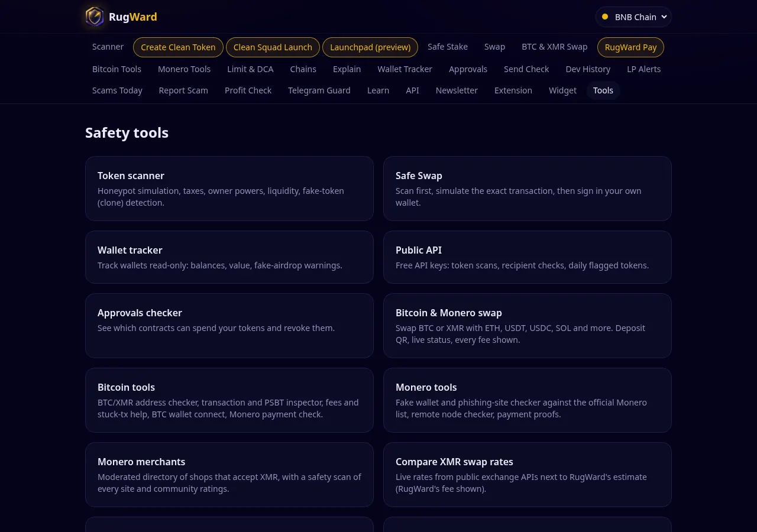This screenshot has width=757, height=532.
Task: Visit the Learn page
Action: pos(378,90)
